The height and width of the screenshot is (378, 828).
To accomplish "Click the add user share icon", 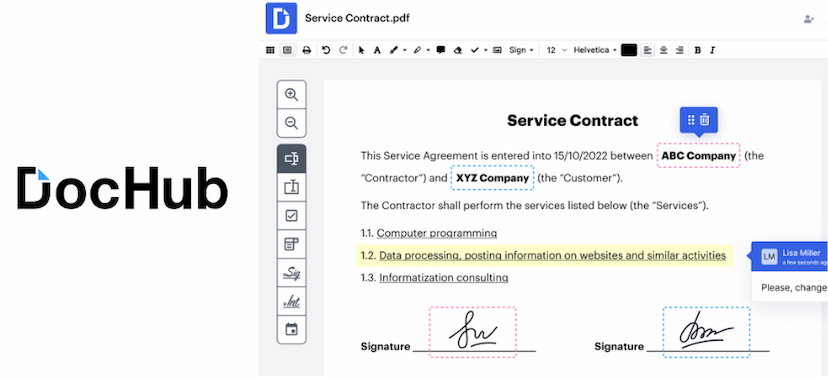I will 808,19.
